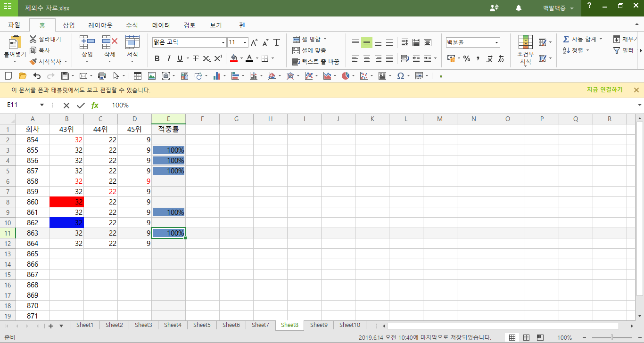Click the undo arrow in quick toolbar
The image size is (644, 343).
37,76
